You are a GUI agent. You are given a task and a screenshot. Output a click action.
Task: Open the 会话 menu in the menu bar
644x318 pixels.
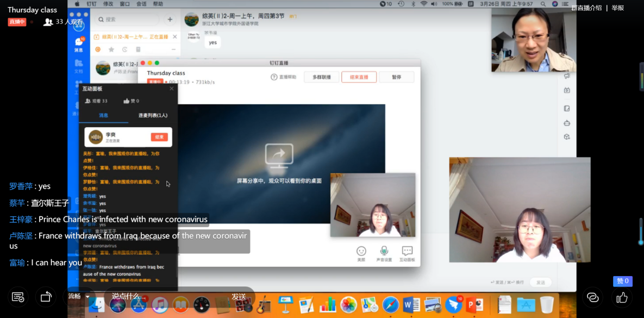tap(141, 4)
